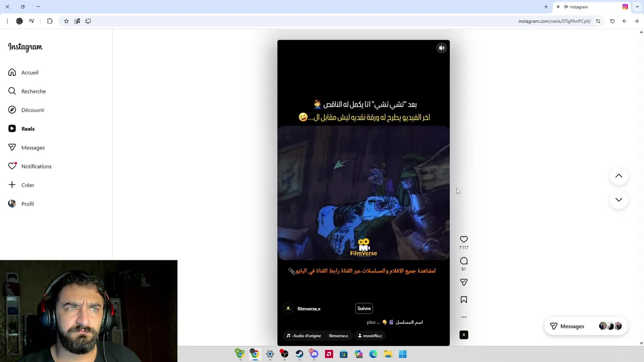Open Messages from the left sidebar

coord(26,147)
